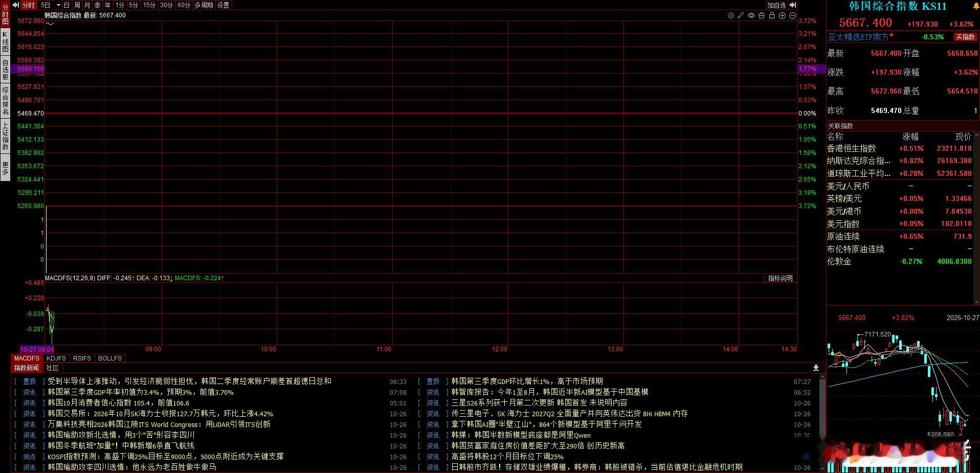Toggle the eye visibility icon above chart
The height and width of the screenshot is (473, 980).
point(751,16)
